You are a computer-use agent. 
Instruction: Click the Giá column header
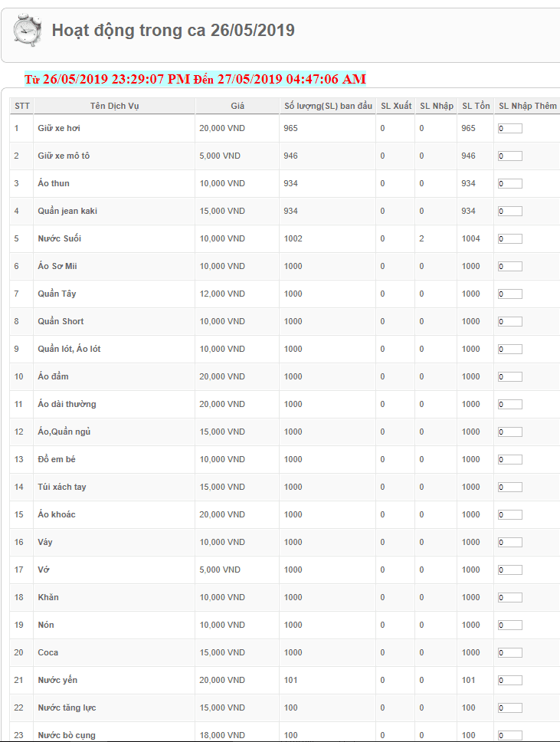[x=237, y=106]
